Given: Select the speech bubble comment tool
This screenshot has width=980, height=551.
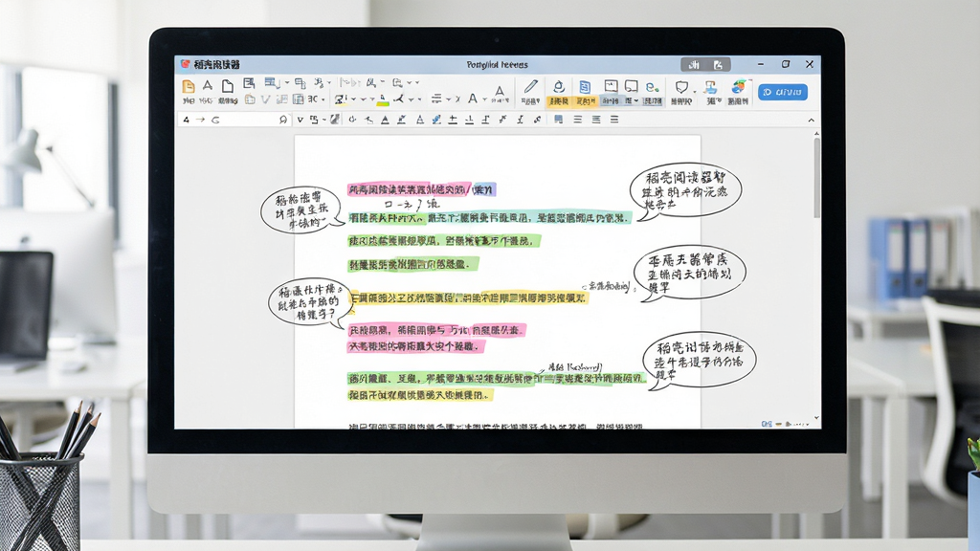Looking at the screenshot, I should point(632,86).
